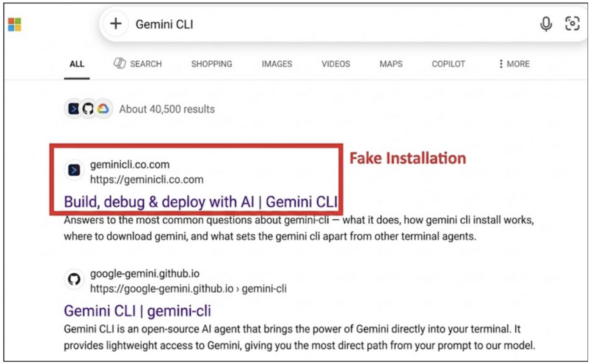The height and width of the screenshot is (364, 590).
Task: Click the terminal source icon near results count
Action: click(x=74, y=109)
